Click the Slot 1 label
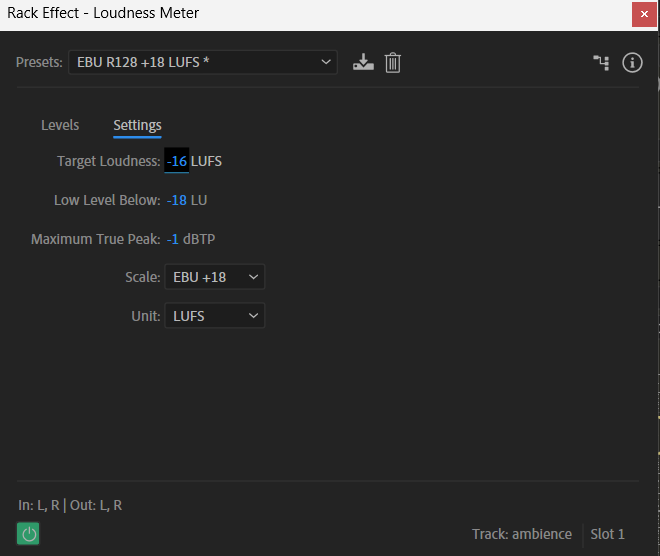660x556 pixels. click(607, 534)
